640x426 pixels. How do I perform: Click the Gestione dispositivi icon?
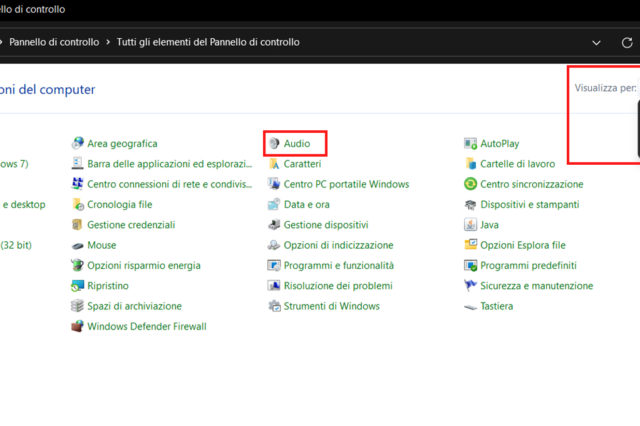pyautogui.click(x=274, y=225)
